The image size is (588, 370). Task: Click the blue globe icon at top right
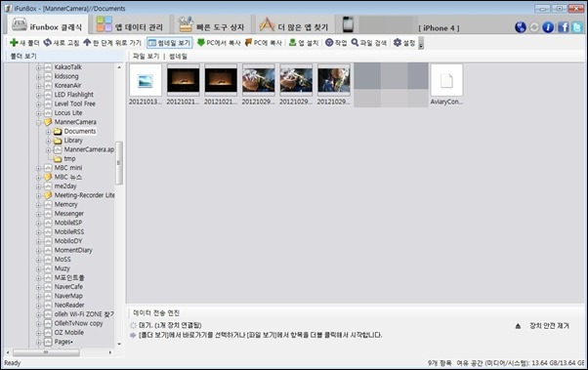[521, 27]
